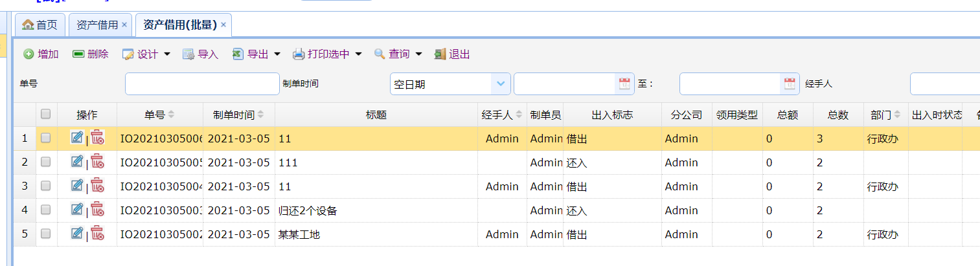Open calendar picker for the start date
This screenshot has width=980, height=266.
(624, 83)
